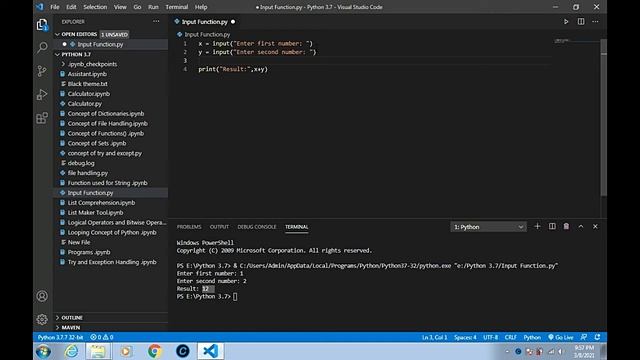Open the Terminal menu
Image resolution: width=640 pixels, height=360 pixels.
click(177, 7)
